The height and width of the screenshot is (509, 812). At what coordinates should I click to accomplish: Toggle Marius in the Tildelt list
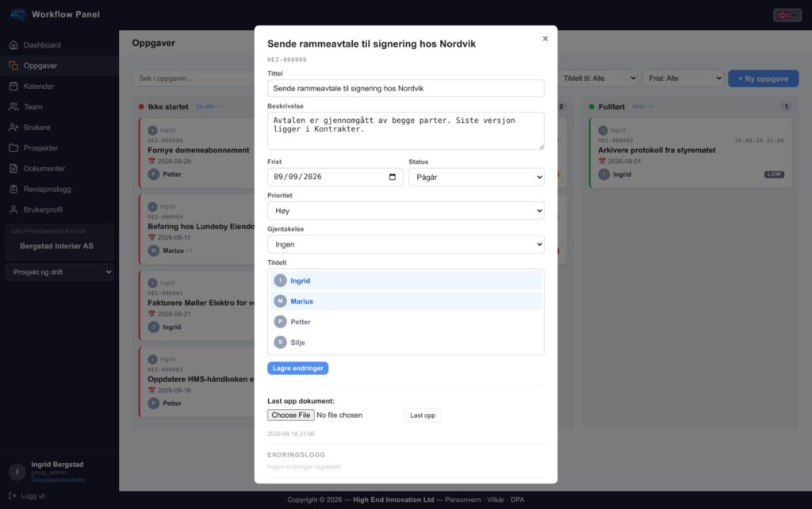pyautogui.click(x=405, y=300)
